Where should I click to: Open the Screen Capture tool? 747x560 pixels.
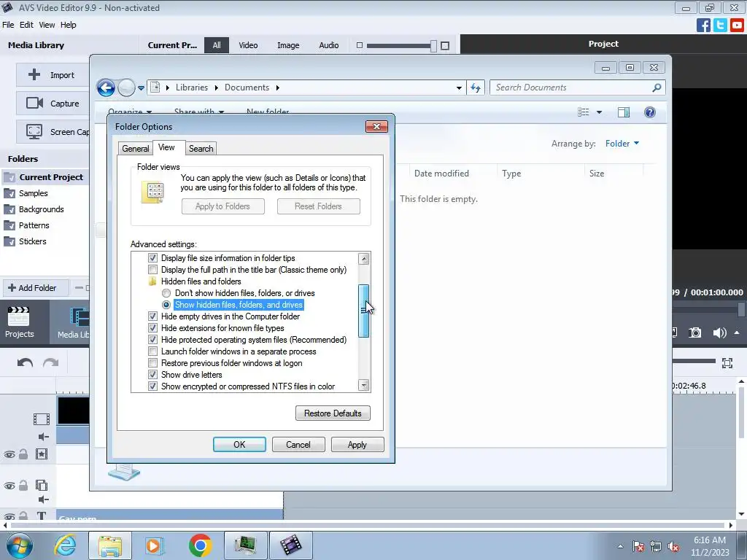[x=53, y=132]
